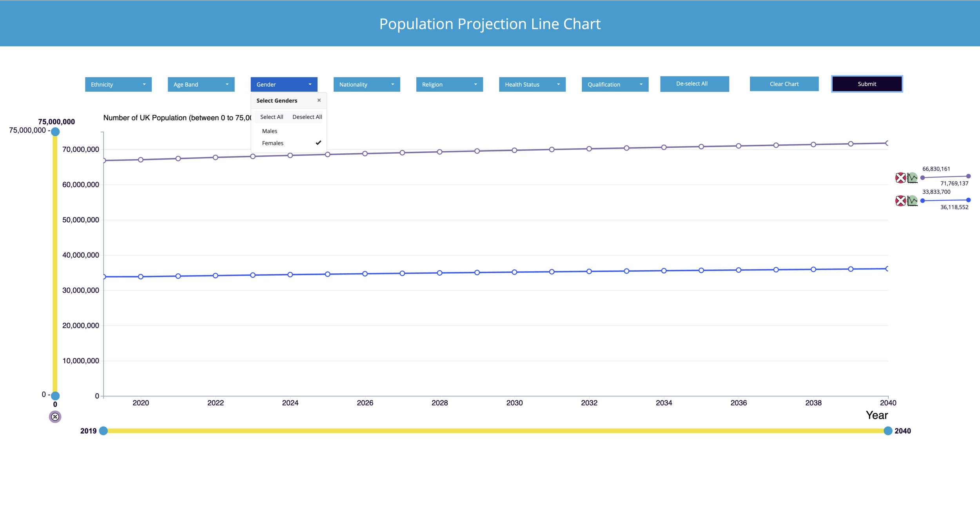Image resolution: width=980 pixels, height=507 pixels.
Task: Click the purple line data point at 2030
Action: [x=514, y=150]
